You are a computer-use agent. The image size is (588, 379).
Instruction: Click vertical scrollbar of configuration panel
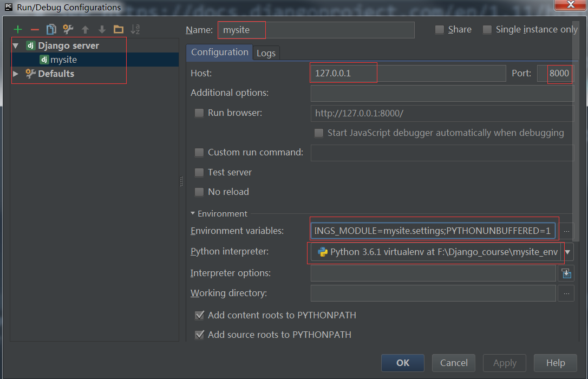[577, 131]
